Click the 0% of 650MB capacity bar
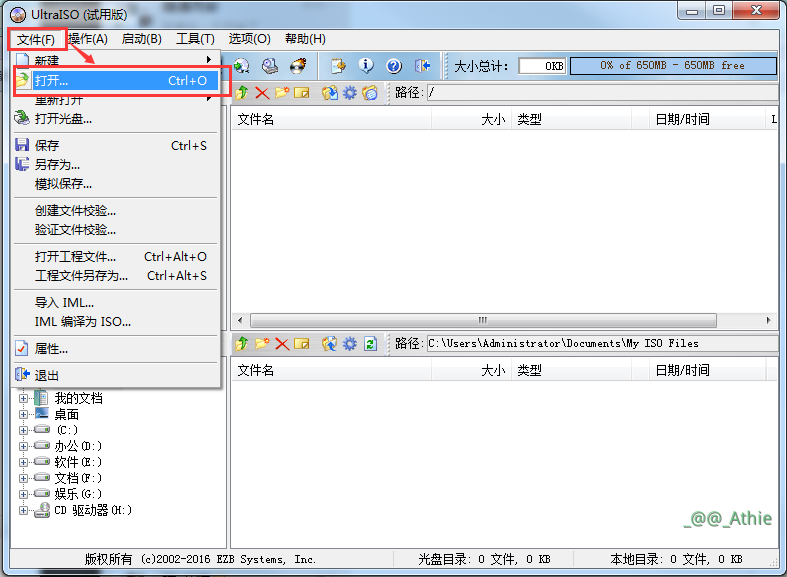 click(673, 66)
